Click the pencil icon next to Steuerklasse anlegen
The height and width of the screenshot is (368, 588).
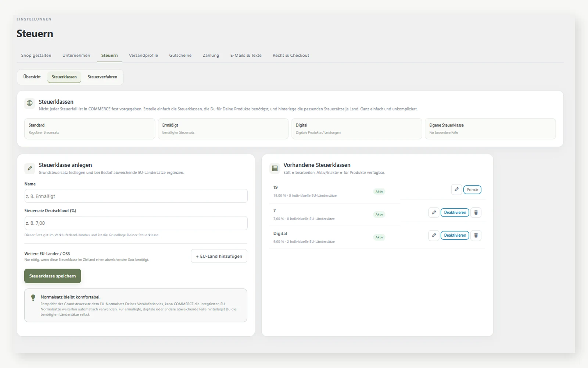click(30, 168)
